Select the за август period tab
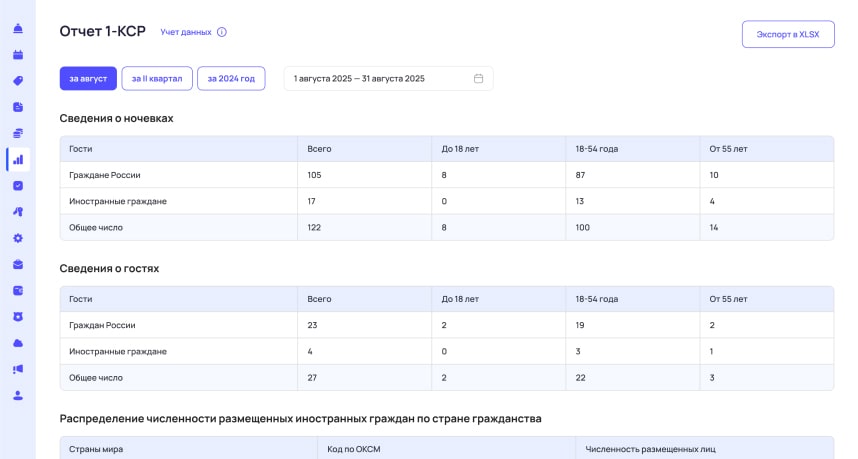Image resolution: width=858 pixels, height=459 pixels. tap(88, 79)
